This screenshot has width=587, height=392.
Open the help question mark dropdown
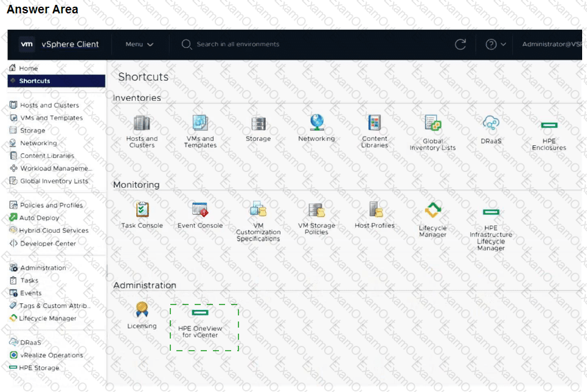pyautogui.click(x=495, y=44)
